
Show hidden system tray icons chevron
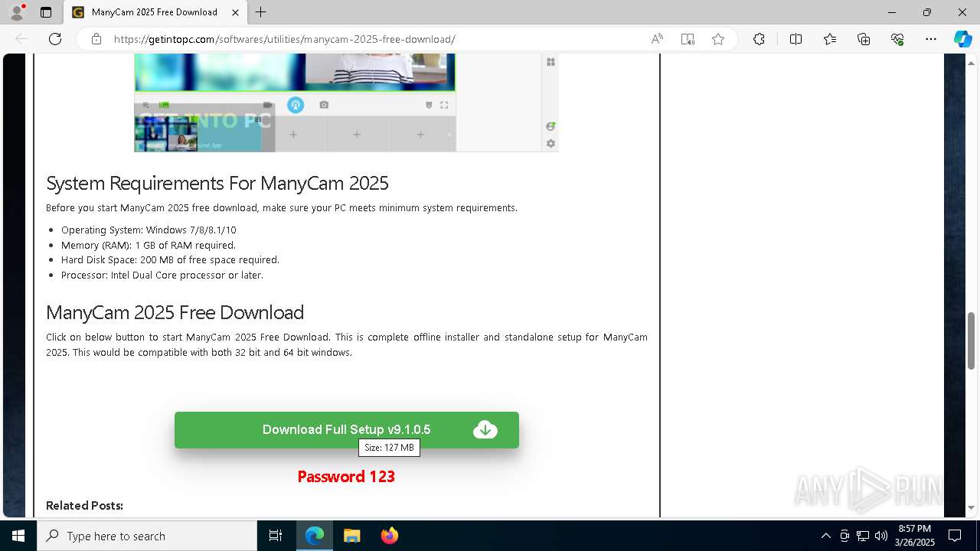pos(825,536)
